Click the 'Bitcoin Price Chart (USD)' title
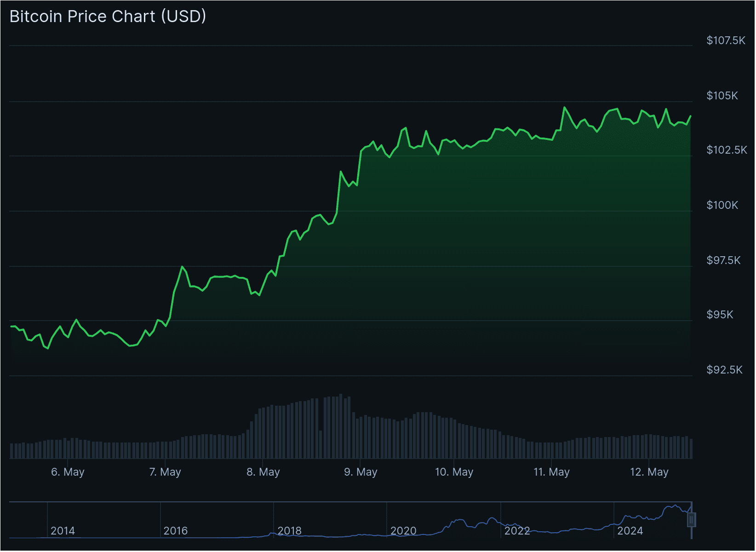 (108, 17)
